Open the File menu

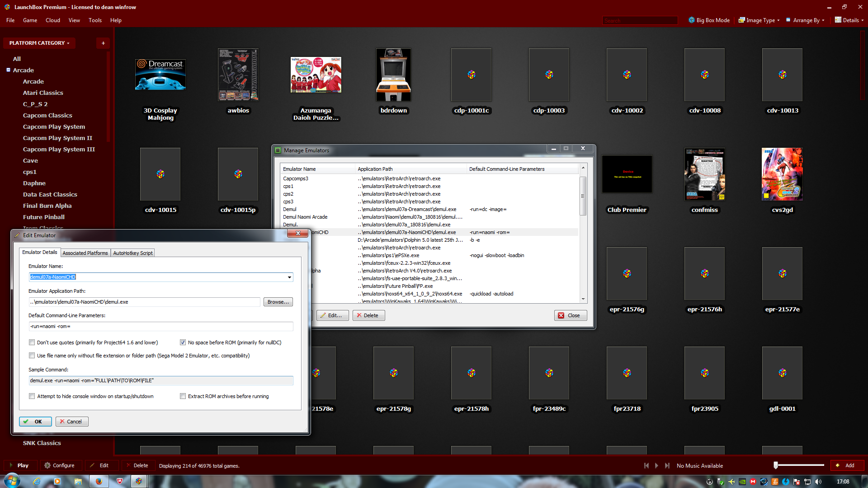[10, 20]
